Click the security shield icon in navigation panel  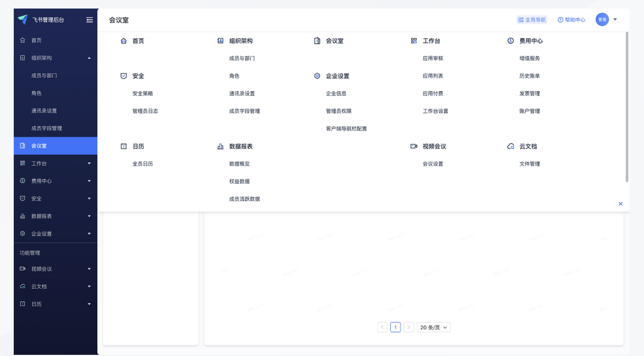[123, 76]
